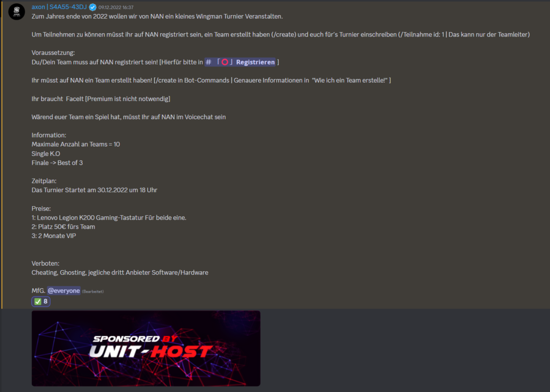Click the Voraussetzung: heading text

[53, 53]
